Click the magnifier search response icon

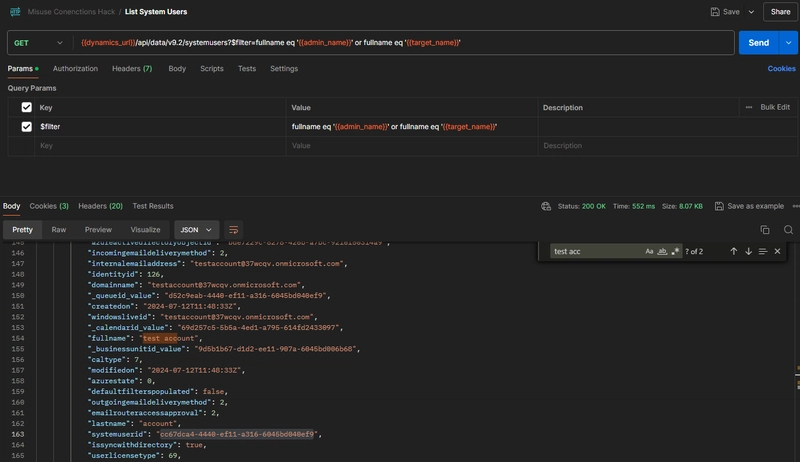point(788,229)
